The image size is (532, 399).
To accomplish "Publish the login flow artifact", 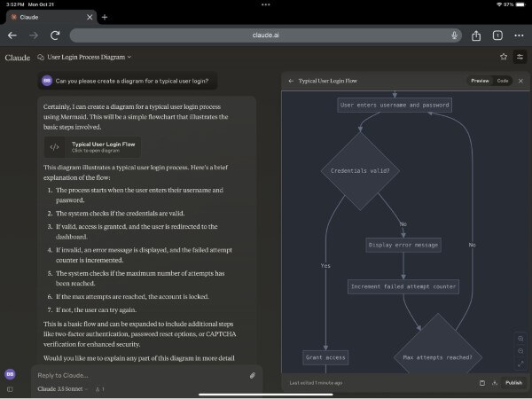I will (513, 383).
